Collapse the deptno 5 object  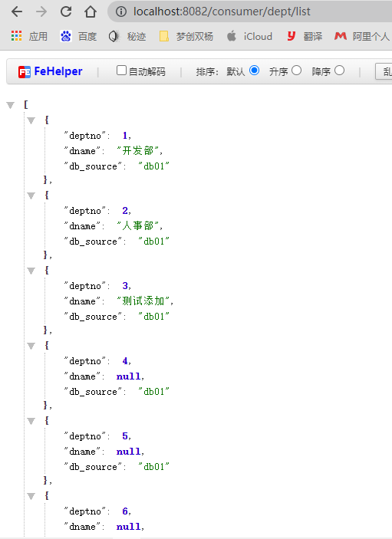point(31,421)
